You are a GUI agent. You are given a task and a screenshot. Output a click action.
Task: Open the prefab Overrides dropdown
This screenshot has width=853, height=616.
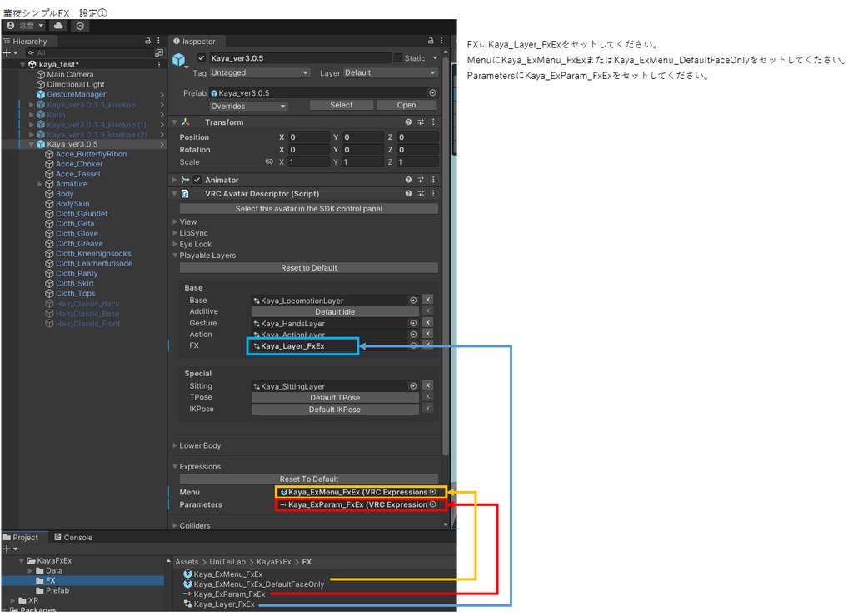[248, 106]
